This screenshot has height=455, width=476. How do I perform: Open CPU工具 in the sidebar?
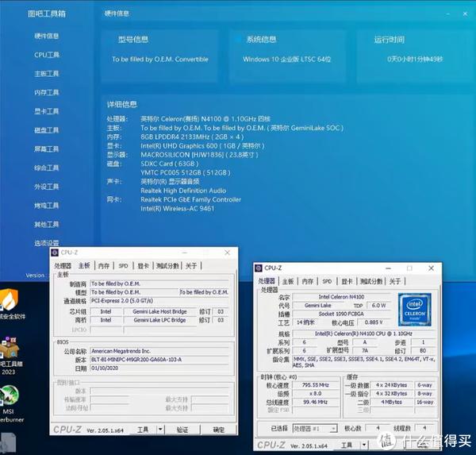47,55
